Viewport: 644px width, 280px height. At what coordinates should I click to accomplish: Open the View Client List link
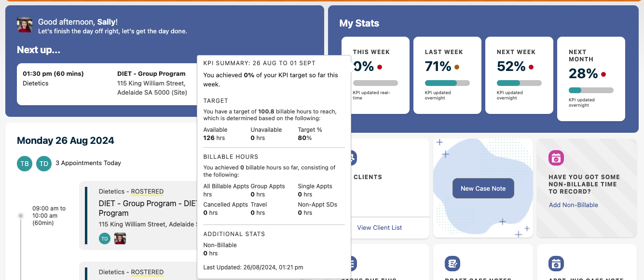tap(379, 227)
